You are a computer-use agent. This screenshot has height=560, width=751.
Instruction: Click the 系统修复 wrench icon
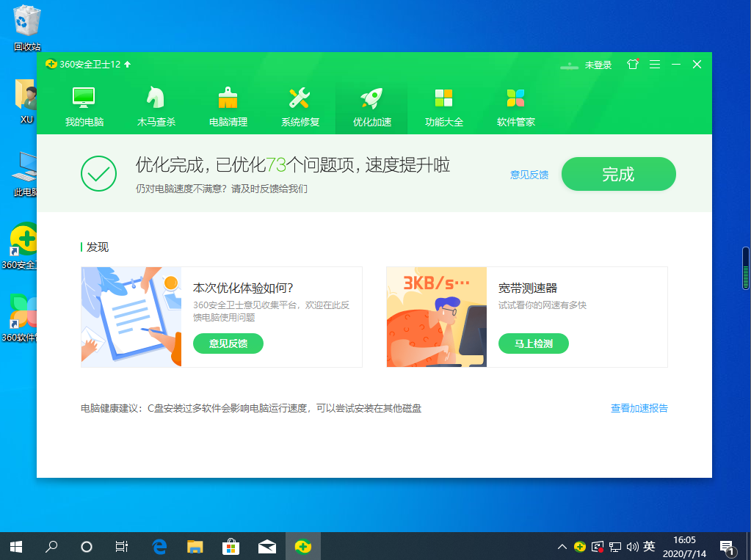pyautogui.click(x=300, y=98)
